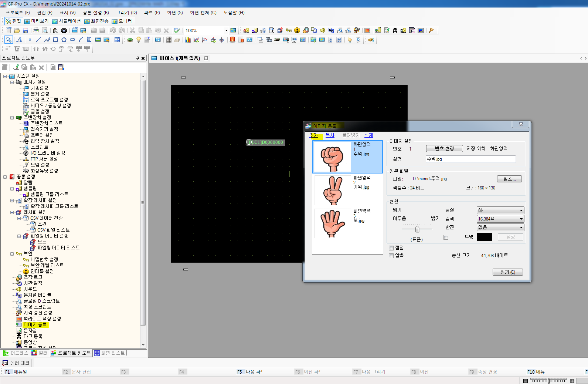Viewport: 588px width, 384px height.
Task: Click the 삭제 link in image dialog
Action: [x=369, y=135]
